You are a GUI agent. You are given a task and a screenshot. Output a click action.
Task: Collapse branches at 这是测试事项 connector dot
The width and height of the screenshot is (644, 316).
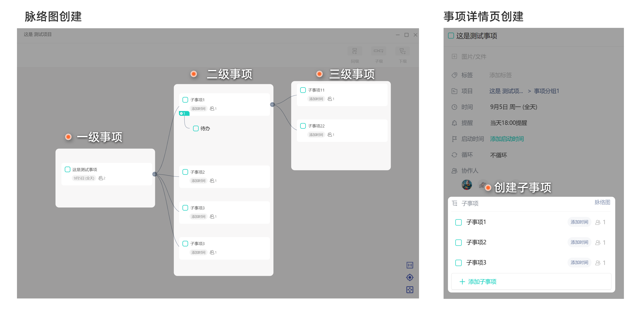coord(155,174)
